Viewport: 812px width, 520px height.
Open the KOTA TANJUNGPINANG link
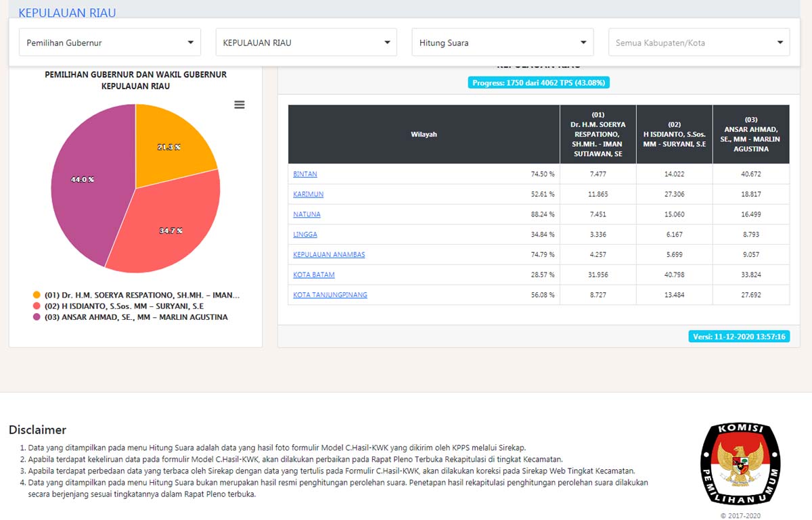330,296
